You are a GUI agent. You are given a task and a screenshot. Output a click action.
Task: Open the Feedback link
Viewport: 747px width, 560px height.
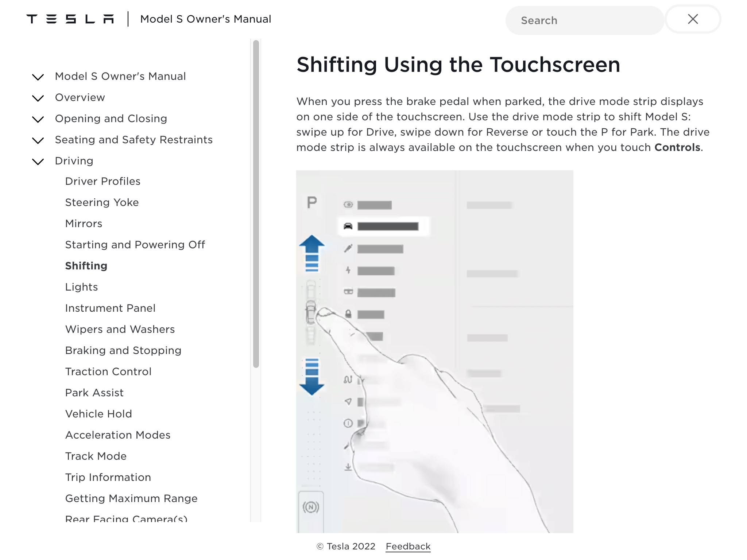pyautogui.click(x=408, y=546)
